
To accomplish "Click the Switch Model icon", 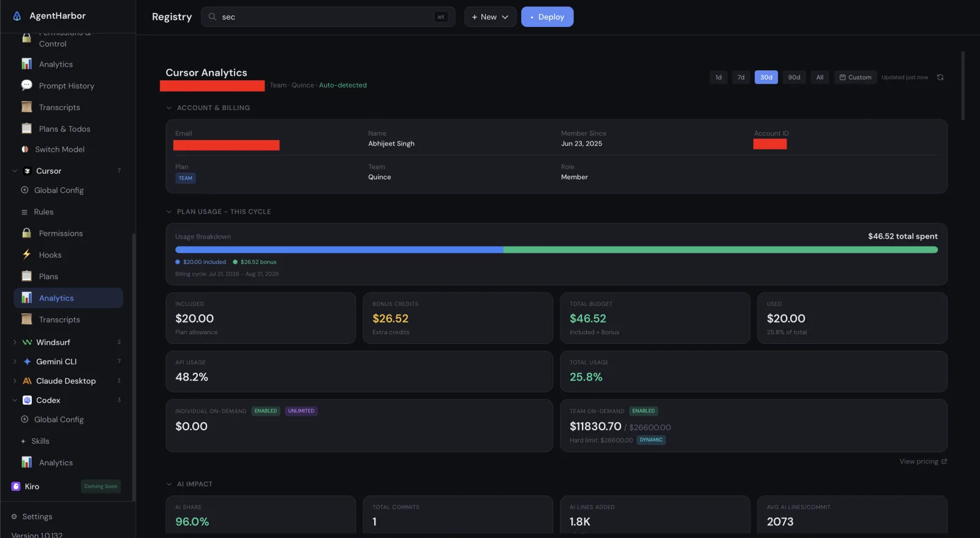I will [24, 149].
